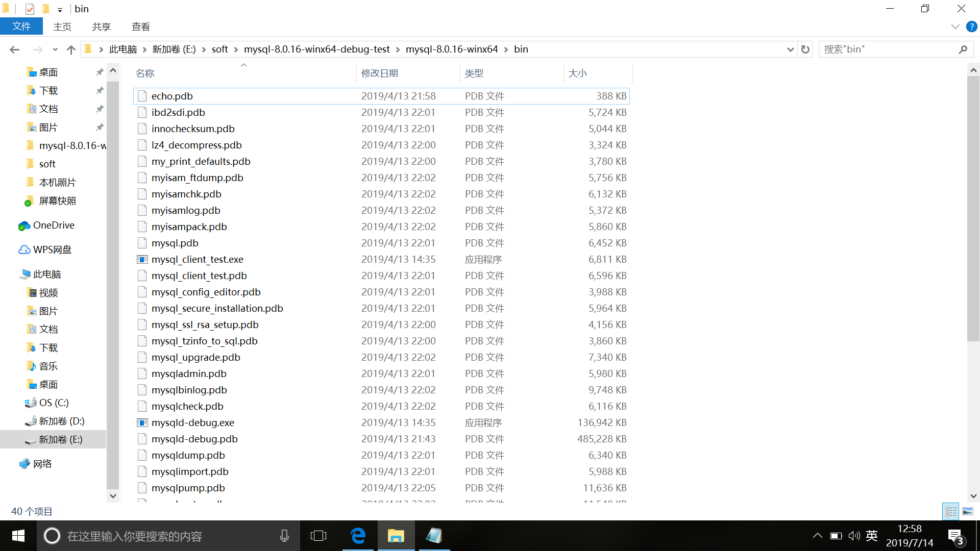Image resolution: width=980 pixels, height=551 pixels.
Task: Open the action center notifications
Action: coord(955,536)
